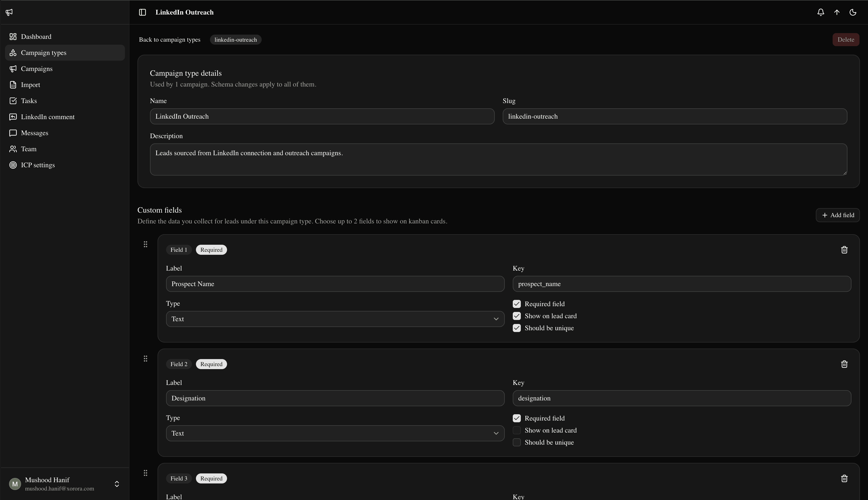Uncheck Required field for Prospect Name
The image size is (868, 500).
(x=517, y=304)
